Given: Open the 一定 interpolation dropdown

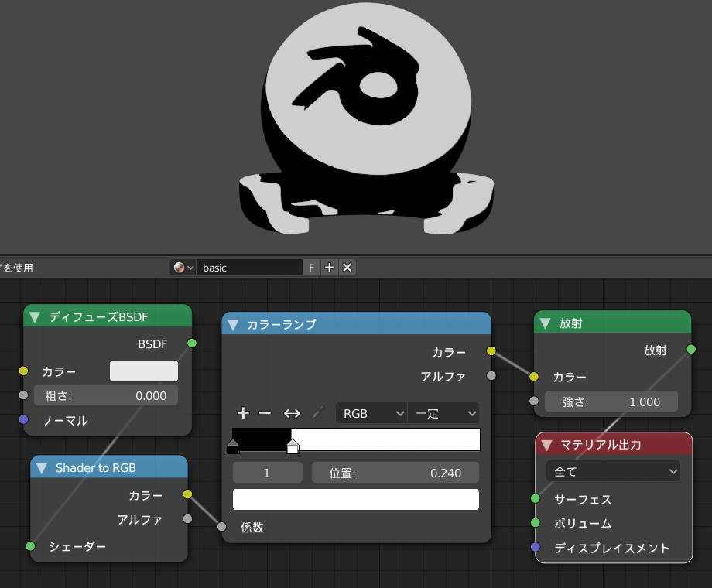Looking at the screenshot, I should coord(443,414).
